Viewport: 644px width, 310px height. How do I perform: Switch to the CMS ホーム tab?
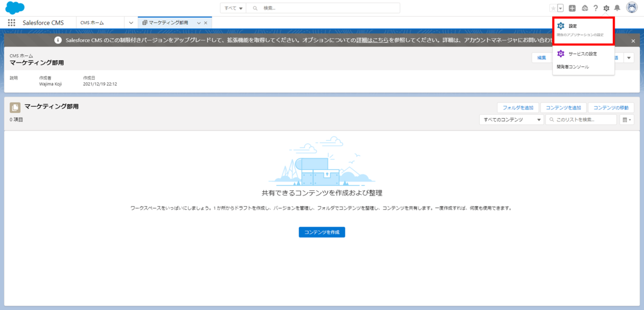(92, 23)
